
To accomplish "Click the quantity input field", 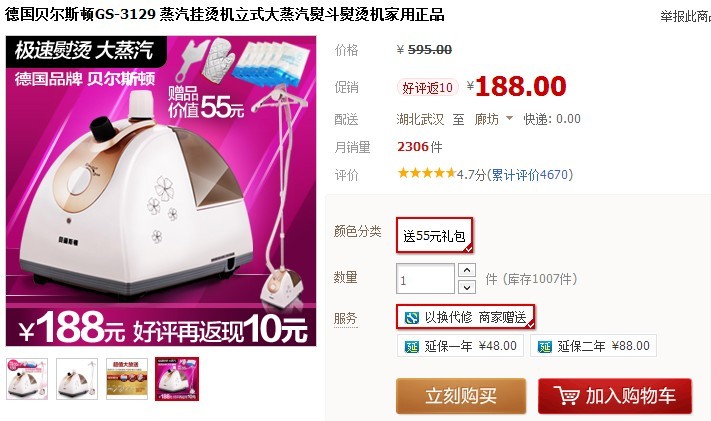I will click(425, 279).
